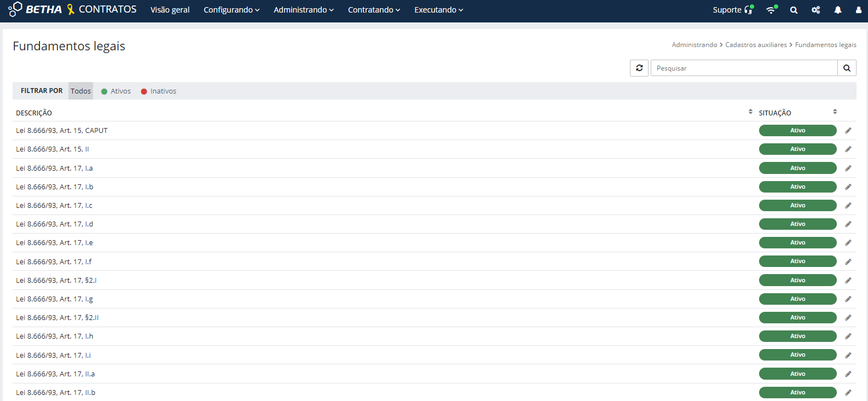
Task: Click the SITUAÇÃO column header
Action: pos(775,113)
